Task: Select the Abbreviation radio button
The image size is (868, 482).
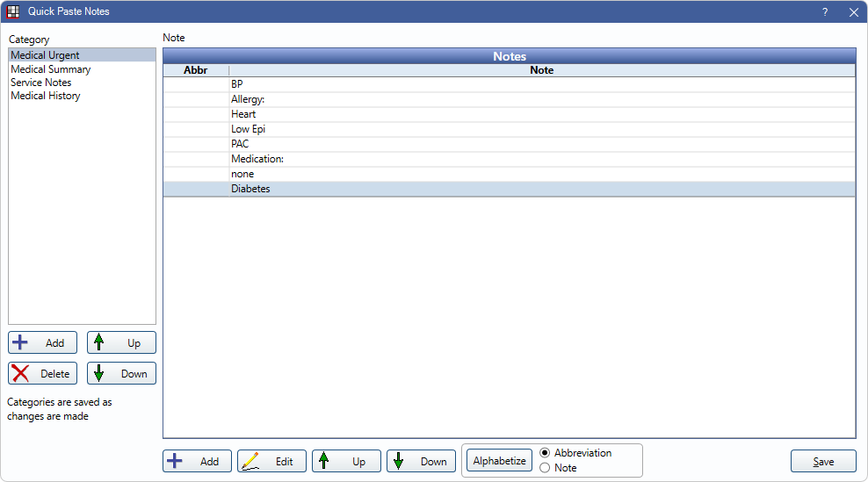Action: pos(546,453)
